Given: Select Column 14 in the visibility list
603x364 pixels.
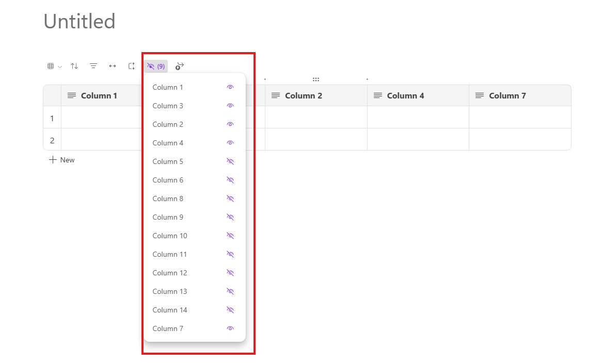Looking at the screenshot, I should [170, 310].
